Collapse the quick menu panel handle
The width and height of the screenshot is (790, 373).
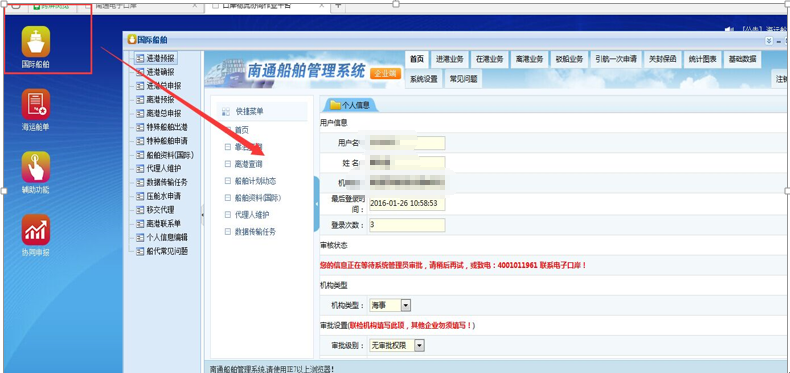pos(316,204)
